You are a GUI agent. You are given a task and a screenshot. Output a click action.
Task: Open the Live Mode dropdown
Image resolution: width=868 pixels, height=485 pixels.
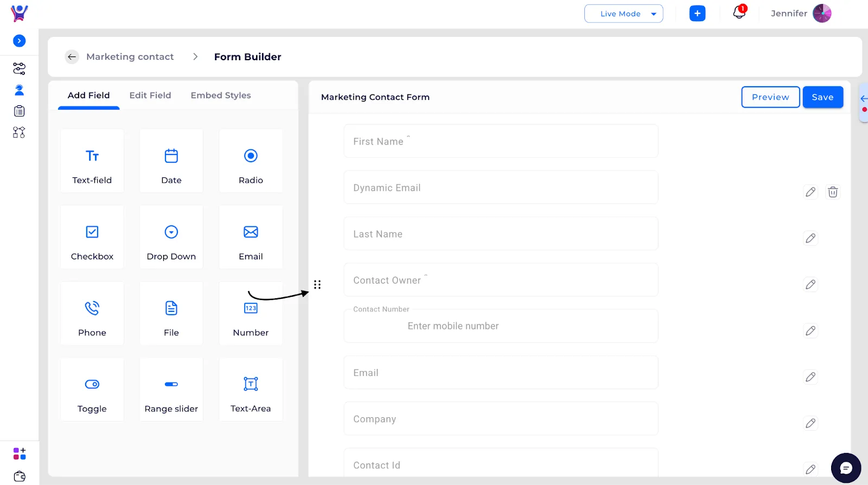click(623, 14)
